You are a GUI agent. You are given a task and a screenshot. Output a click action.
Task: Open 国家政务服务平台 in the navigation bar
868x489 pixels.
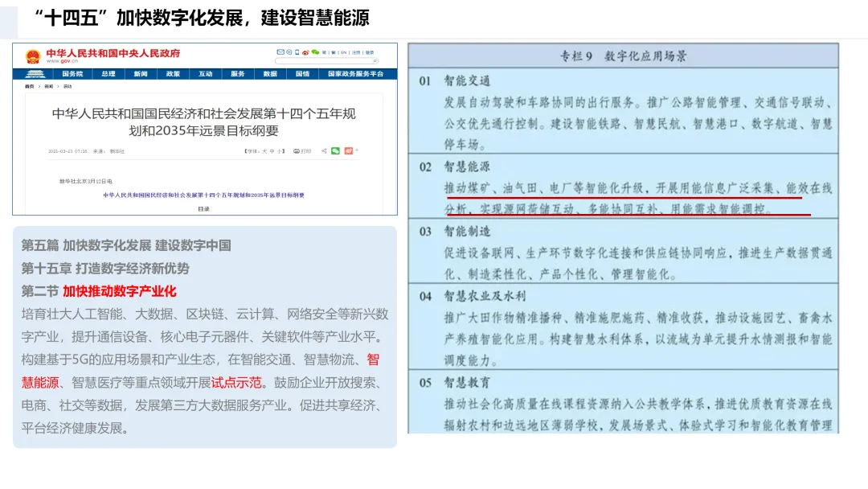(356, 74)
